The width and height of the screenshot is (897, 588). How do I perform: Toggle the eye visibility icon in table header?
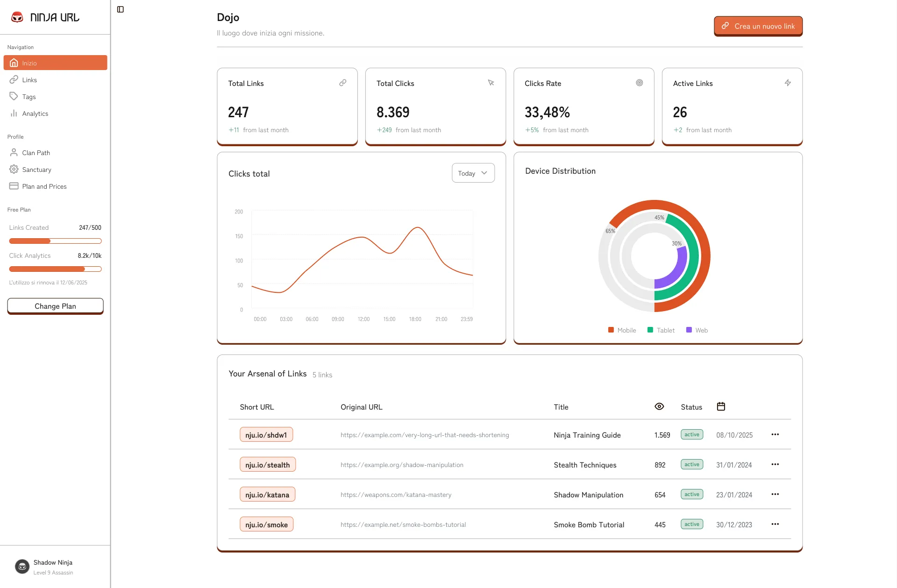coord(659,406)
